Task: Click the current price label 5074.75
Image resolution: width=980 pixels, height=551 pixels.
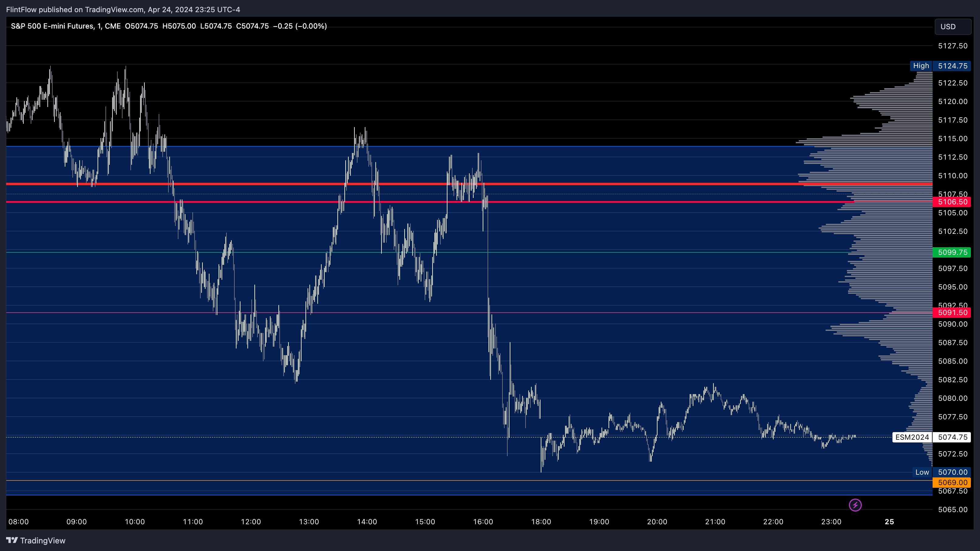Action: pyautogui.click(x=952, y=437)
